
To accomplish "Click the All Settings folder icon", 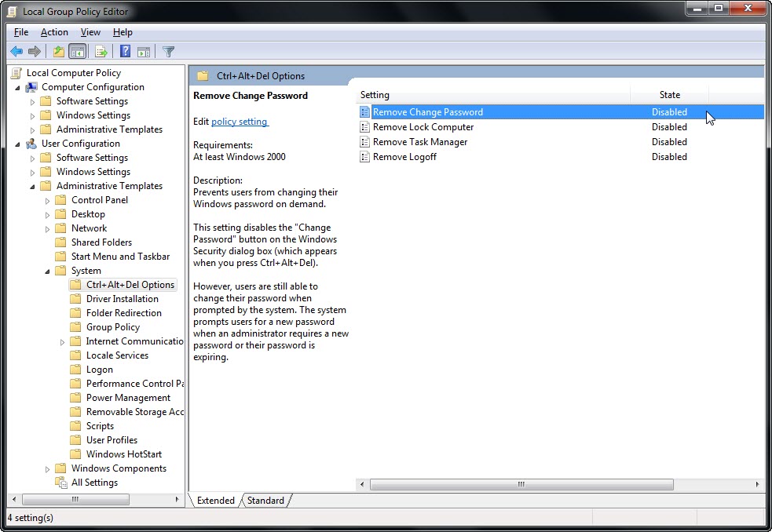I will coord(61,483).
